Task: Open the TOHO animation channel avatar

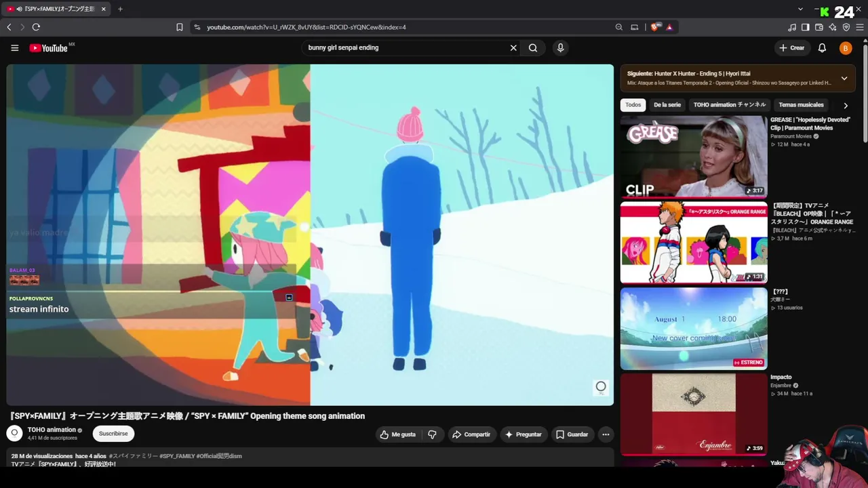Action: point(14,433)
